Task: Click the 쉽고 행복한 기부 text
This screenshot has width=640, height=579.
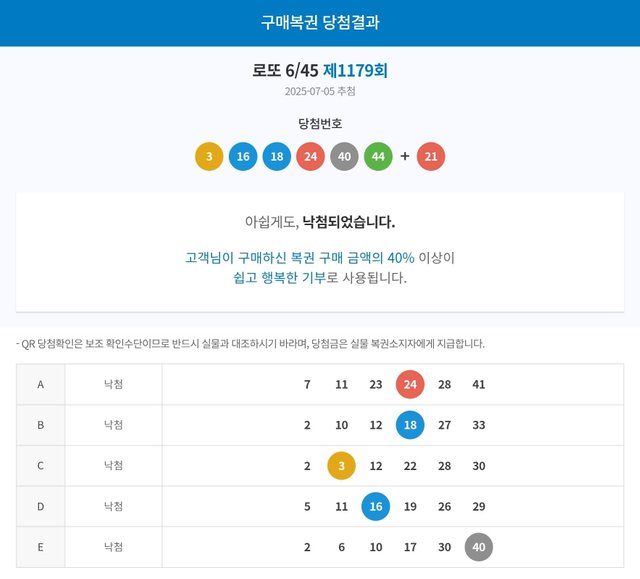Action: tap(280, 278)
